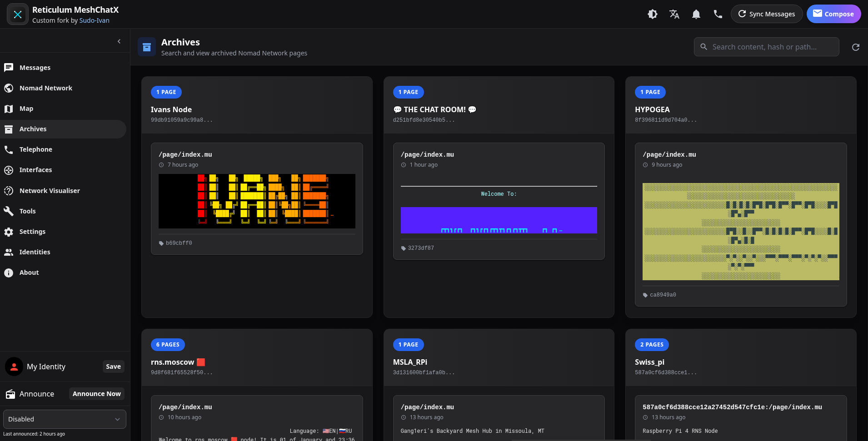This screenshot has width=868, height=441.
Task: Open the notifications bell
Action: click(696, 14)
